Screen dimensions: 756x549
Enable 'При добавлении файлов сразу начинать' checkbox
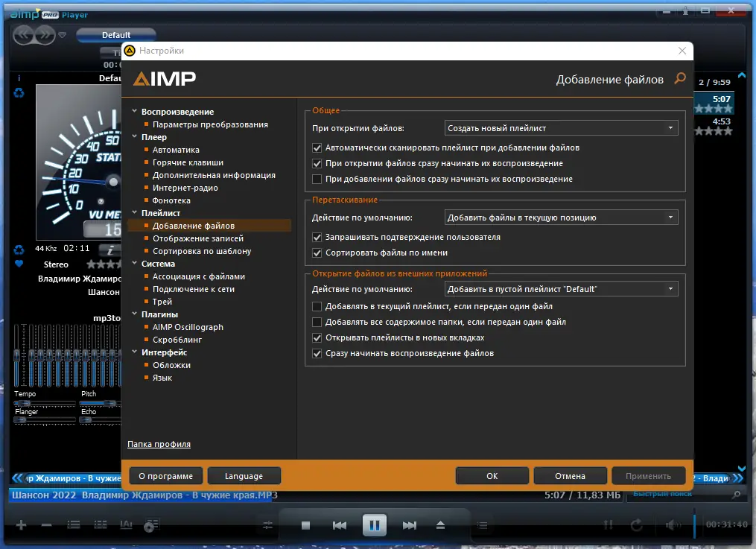coord(317,179)
